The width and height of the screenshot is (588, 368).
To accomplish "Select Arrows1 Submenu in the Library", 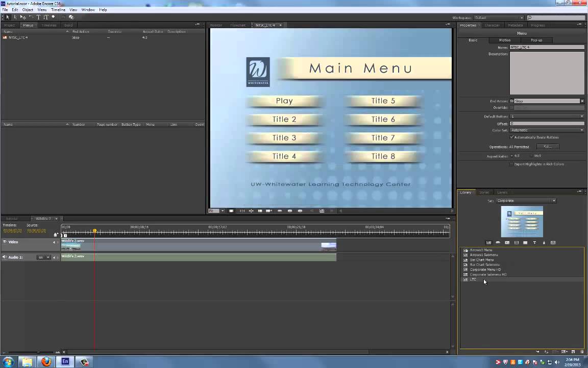I will point(483,255).
